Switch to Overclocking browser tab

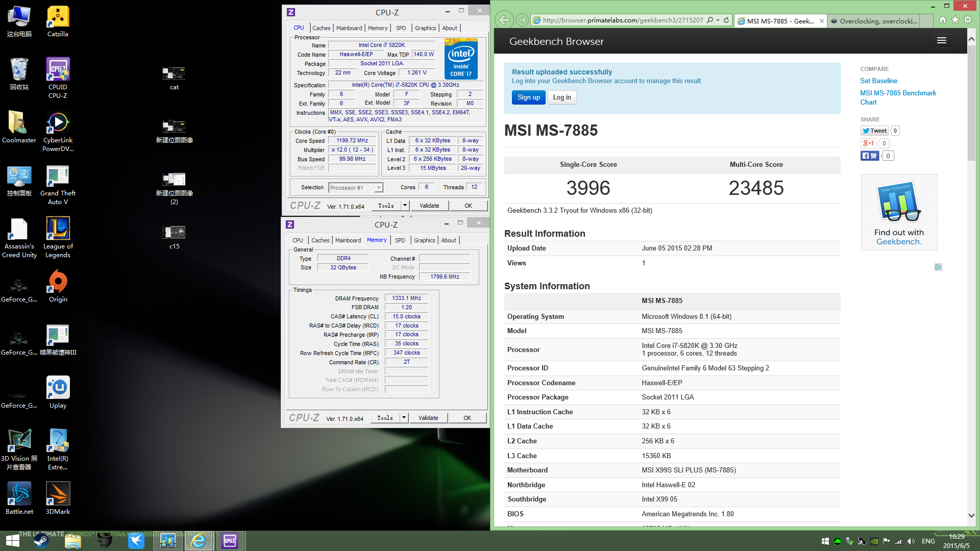878,21
